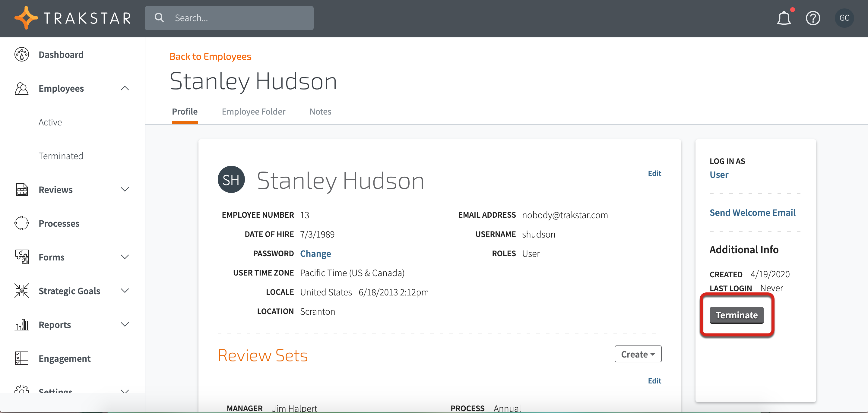Image resolution: width=868 pixels, height=413 pixels.
Task: Click Edit next to Stanley Hudson name
Action: [654, 173]
